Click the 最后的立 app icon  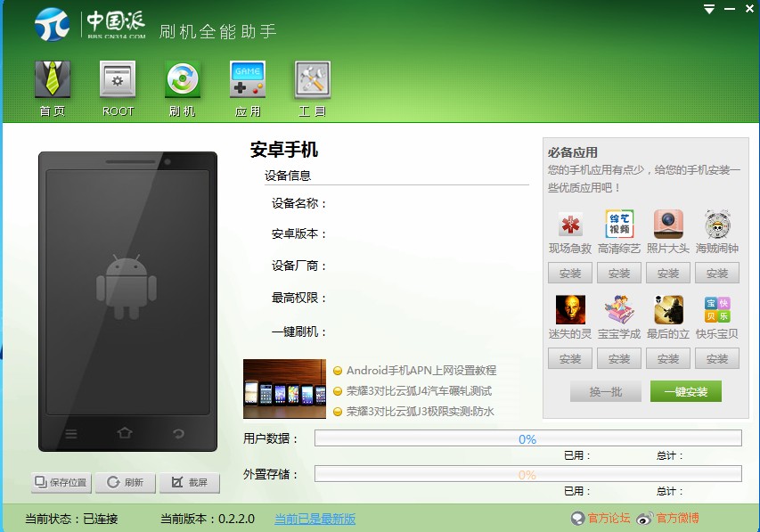(x=668, y=309)
